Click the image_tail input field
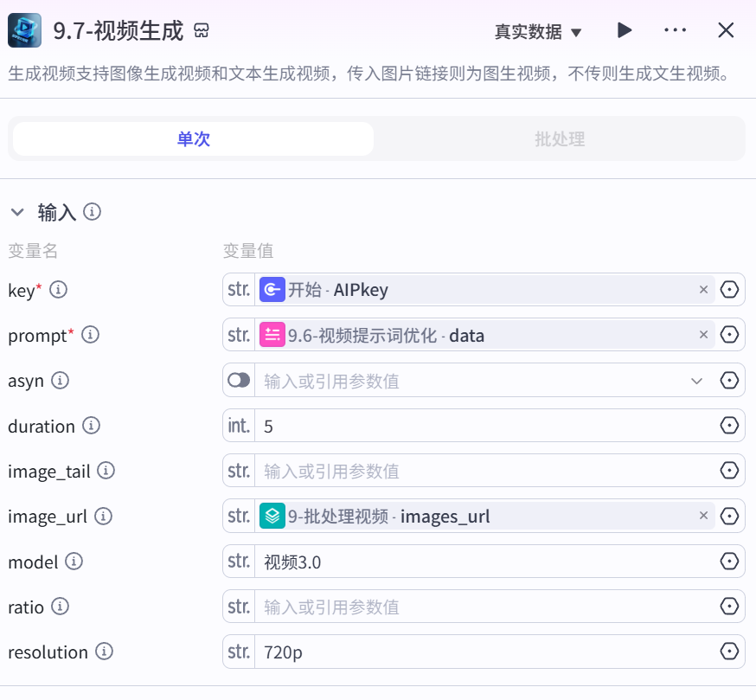This screenshot has width=756, height=700. pos(484,471)
